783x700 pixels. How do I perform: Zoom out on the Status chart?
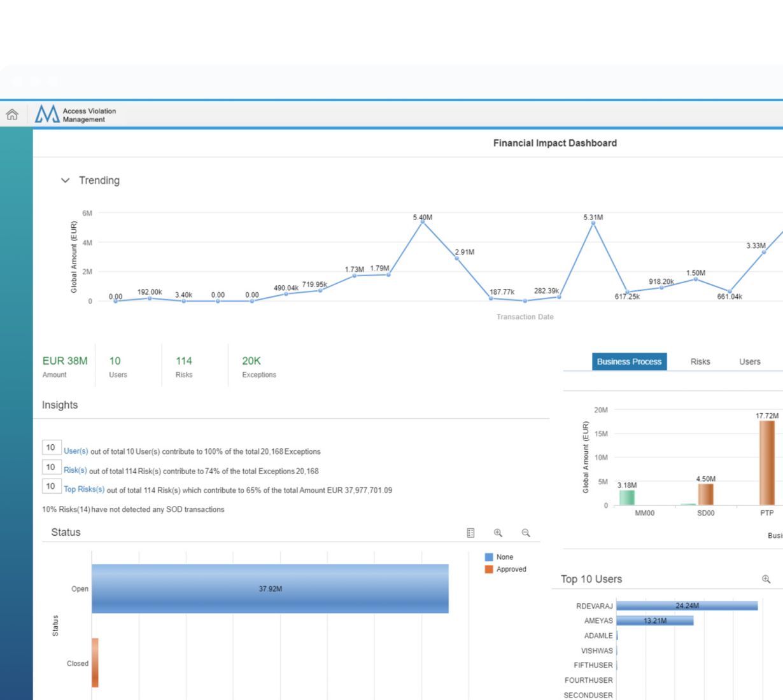point(526,533)
